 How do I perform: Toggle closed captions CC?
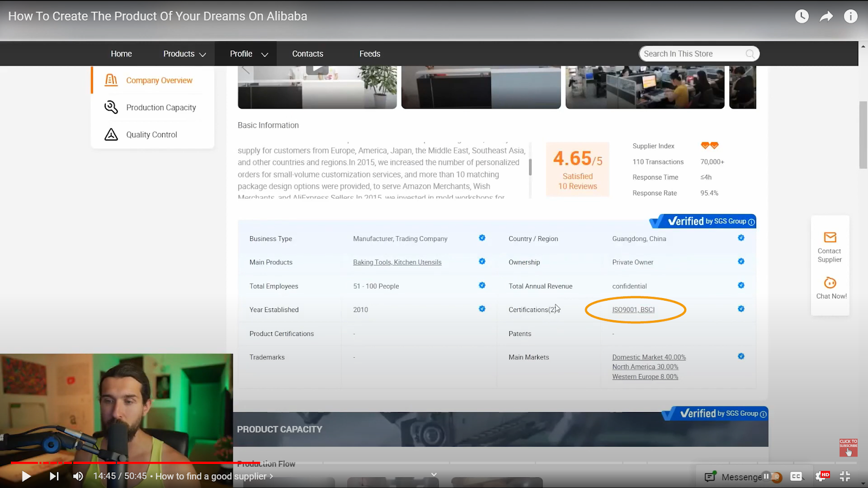tap(796, 476)
